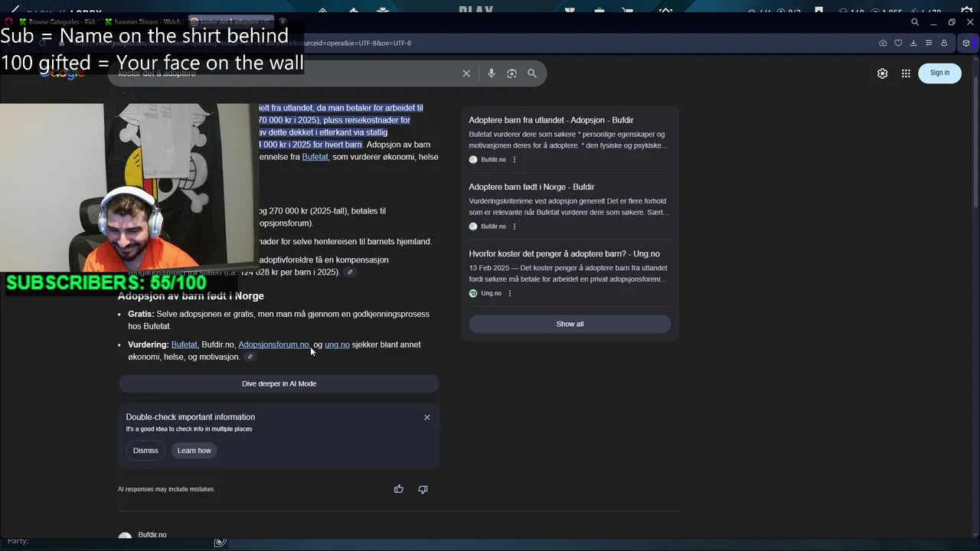Open source chip after Vurdering paragraph

(250, 357)
